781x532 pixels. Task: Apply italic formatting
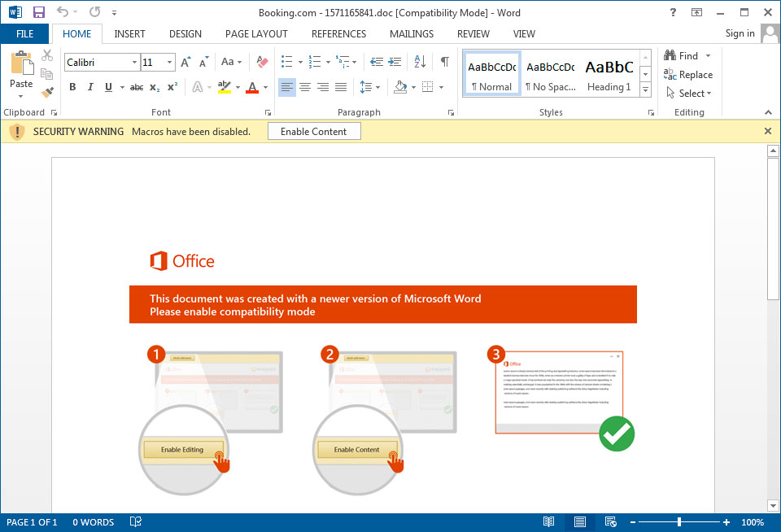coord(89,86)
